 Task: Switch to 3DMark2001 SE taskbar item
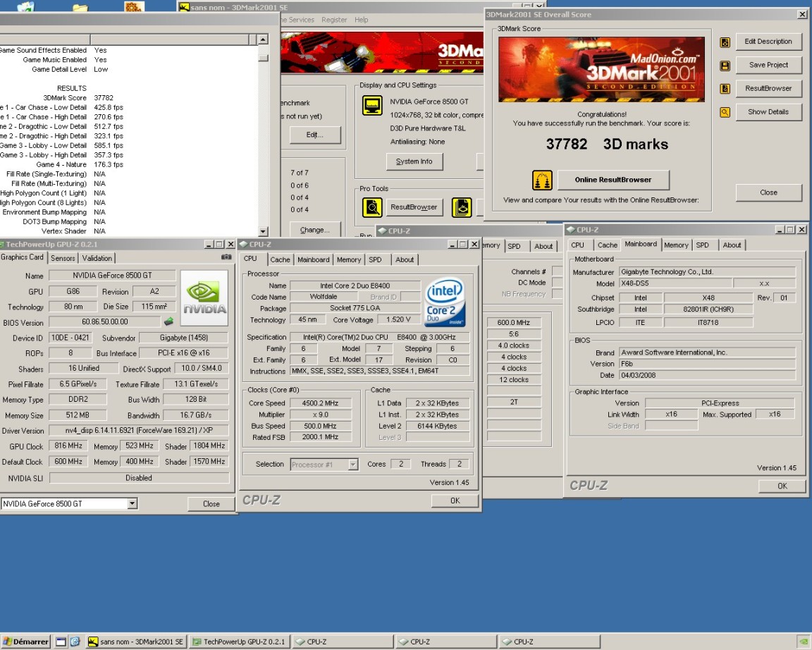tap(135, 642)
